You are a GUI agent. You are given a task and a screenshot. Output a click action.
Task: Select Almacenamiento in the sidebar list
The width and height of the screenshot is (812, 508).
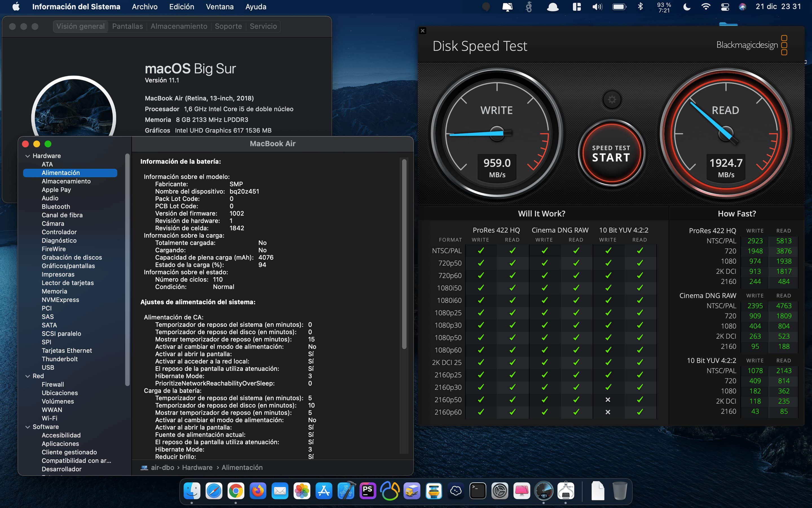click(x=66, y=181)
